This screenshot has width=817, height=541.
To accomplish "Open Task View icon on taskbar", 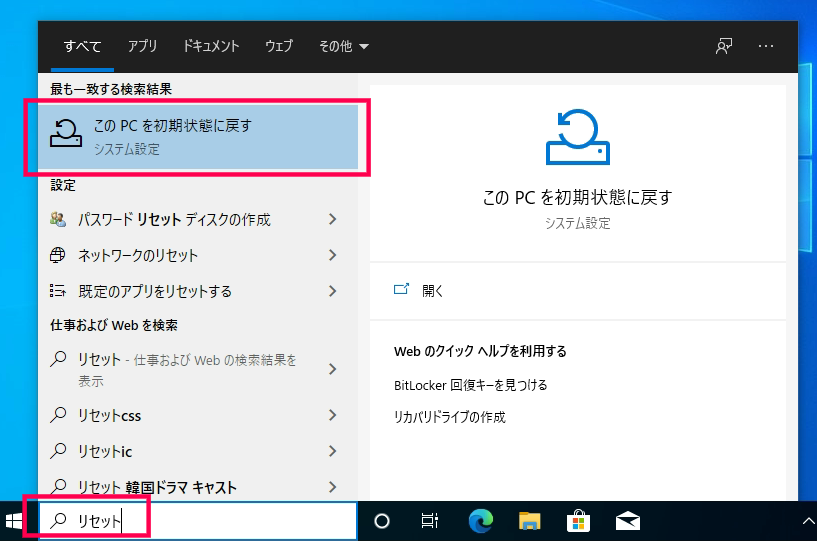I will click(x=429, y=521).
